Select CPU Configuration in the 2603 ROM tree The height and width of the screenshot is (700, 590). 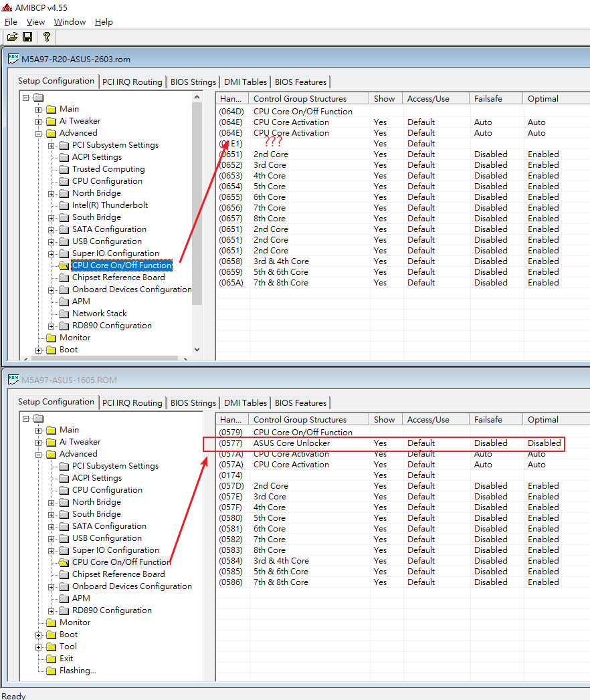coord(107,181)
